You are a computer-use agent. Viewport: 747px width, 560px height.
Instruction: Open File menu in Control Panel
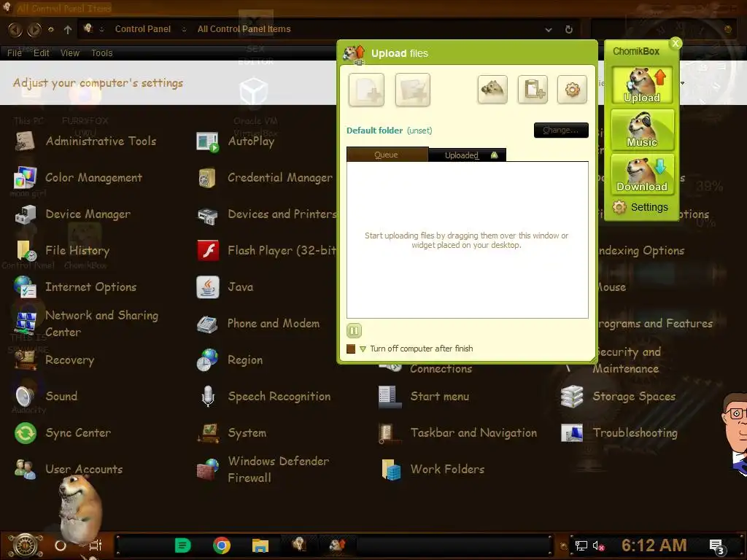click(15, 52)
